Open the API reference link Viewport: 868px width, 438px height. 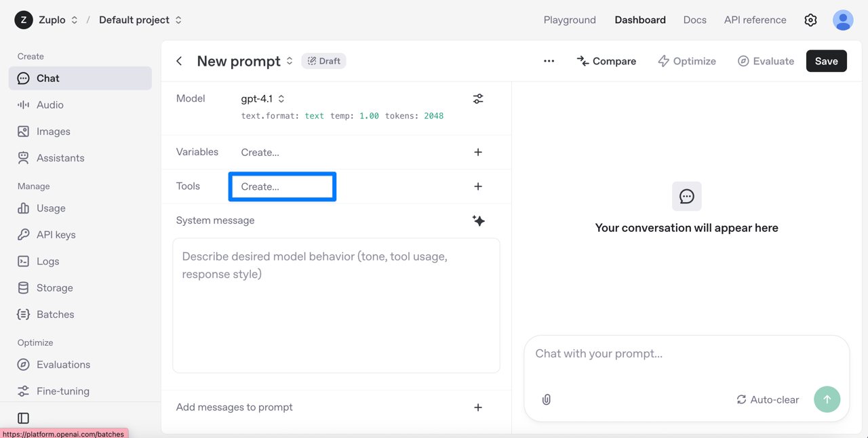(755, 20)
